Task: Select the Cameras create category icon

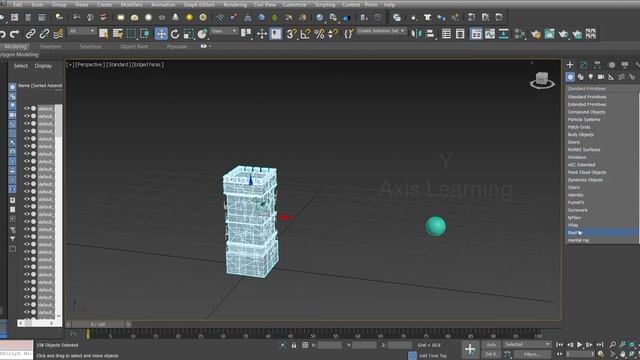Action: (601, 77)
